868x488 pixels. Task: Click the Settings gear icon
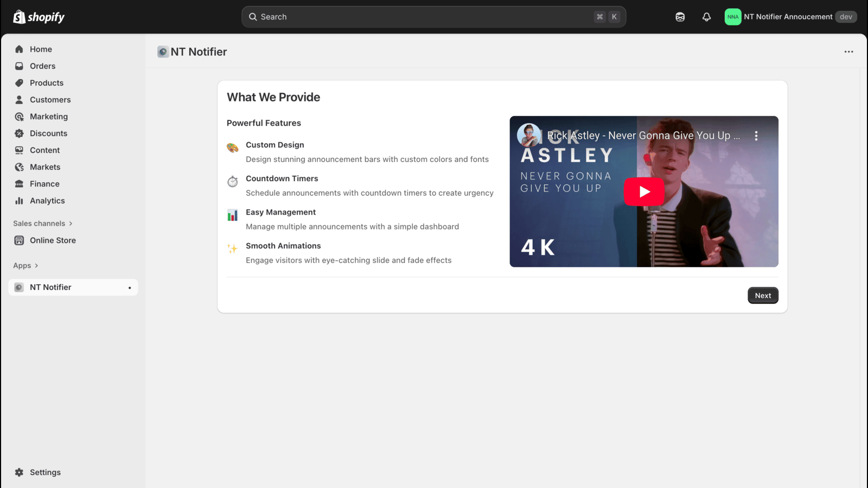(x=19, y=472)
